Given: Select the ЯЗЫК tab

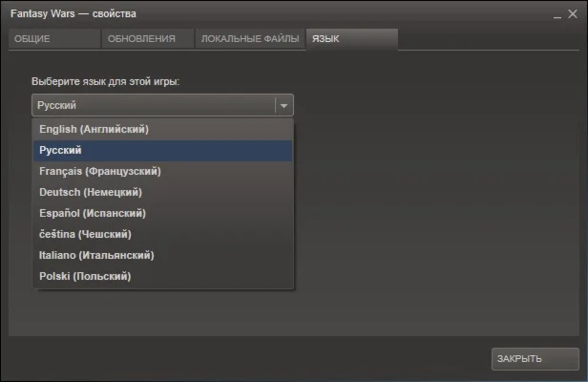Looking at the screenshot, I should (352, 38).
